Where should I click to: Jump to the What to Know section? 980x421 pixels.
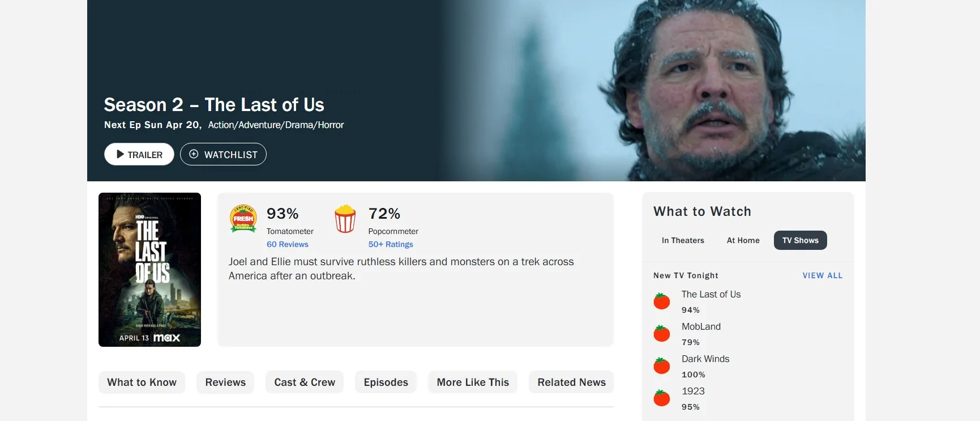pyautogui.click(x=142, y=382)
